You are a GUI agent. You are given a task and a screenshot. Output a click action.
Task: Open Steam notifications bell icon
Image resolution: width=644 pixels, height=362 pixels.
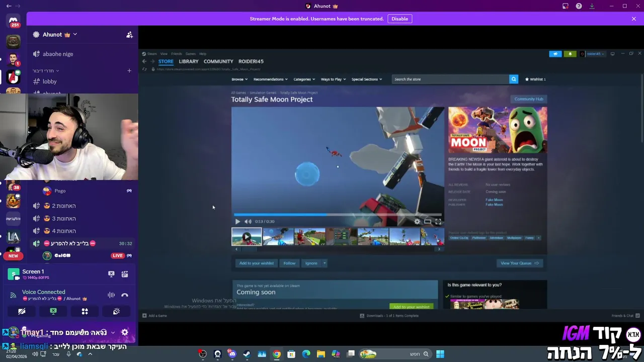(x=570, y=54)
